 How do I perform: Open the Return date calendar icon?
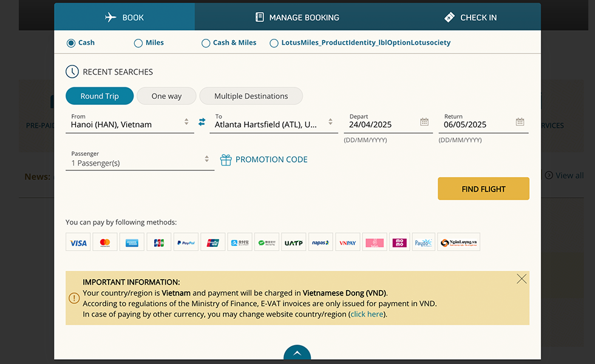coord(520,122)
